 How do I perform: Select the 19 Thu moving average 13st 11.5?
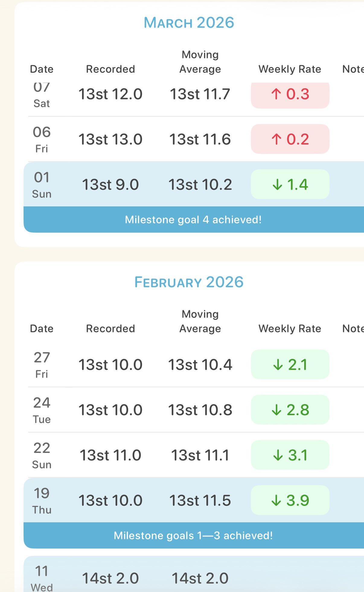coord(200,500)
